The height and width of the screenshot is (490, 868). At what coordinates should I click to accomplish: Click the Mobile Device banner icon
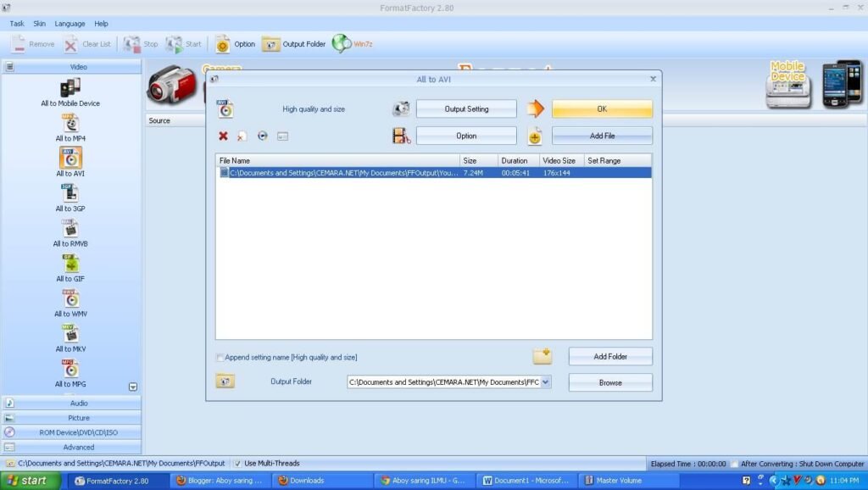pyautogui.click(x=788, y=84)
